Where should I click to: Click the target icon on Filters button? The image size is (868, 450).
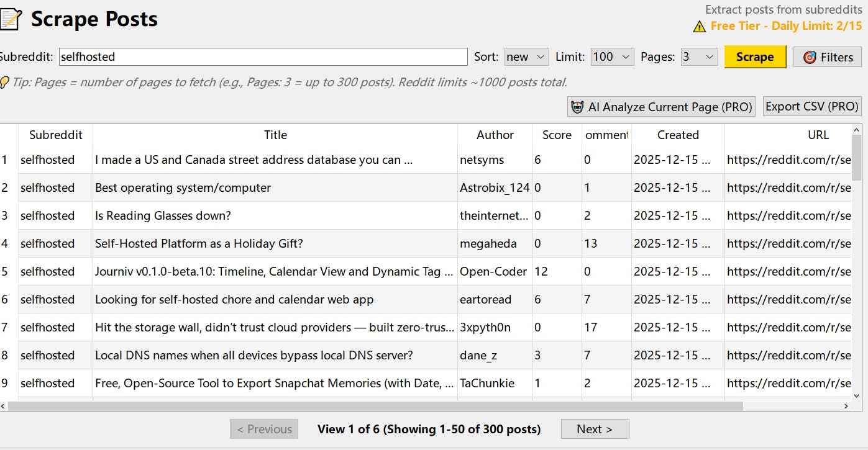click(810, 57)
